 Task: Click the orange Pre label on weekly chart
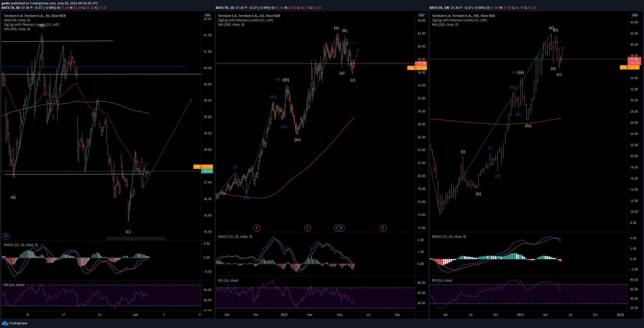623,67
